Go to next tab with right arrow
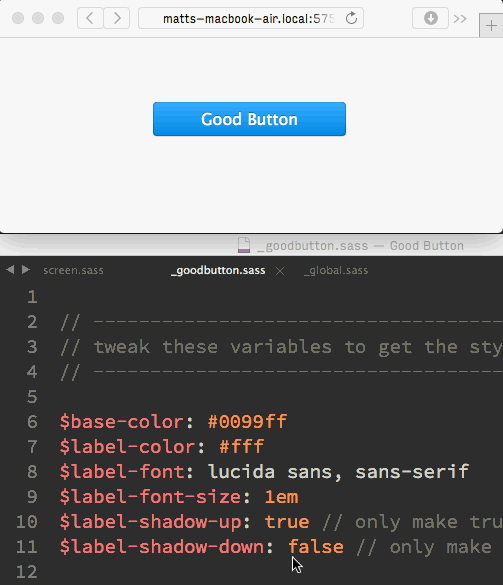This screenshot has width=503, height=585. [x=25, y=269]
